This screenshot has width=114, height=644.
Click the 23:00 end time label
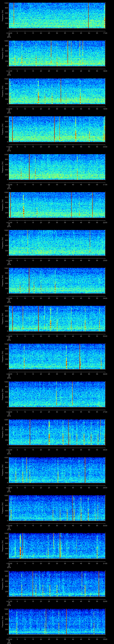(x=105, y=260)
